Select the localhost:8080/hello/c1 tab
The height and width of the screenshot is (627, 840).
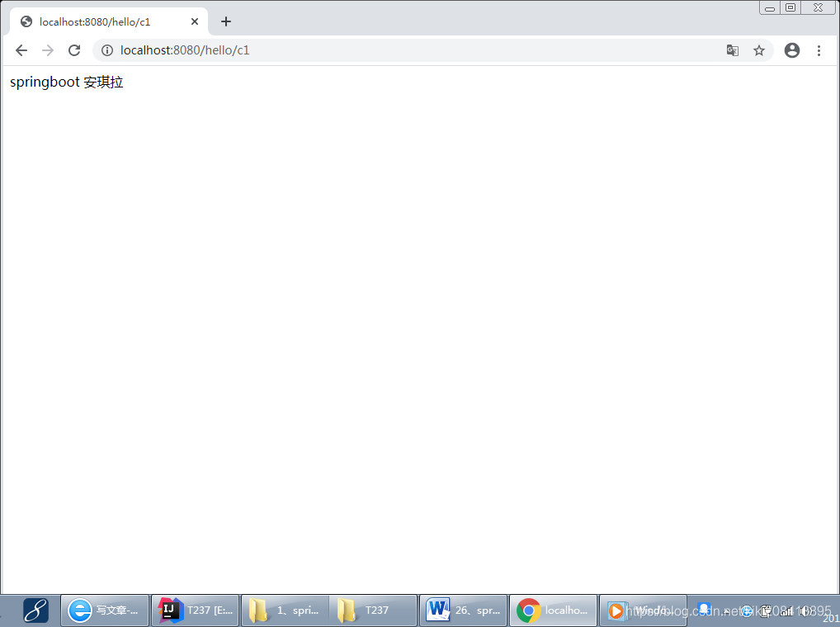(109, 21)
